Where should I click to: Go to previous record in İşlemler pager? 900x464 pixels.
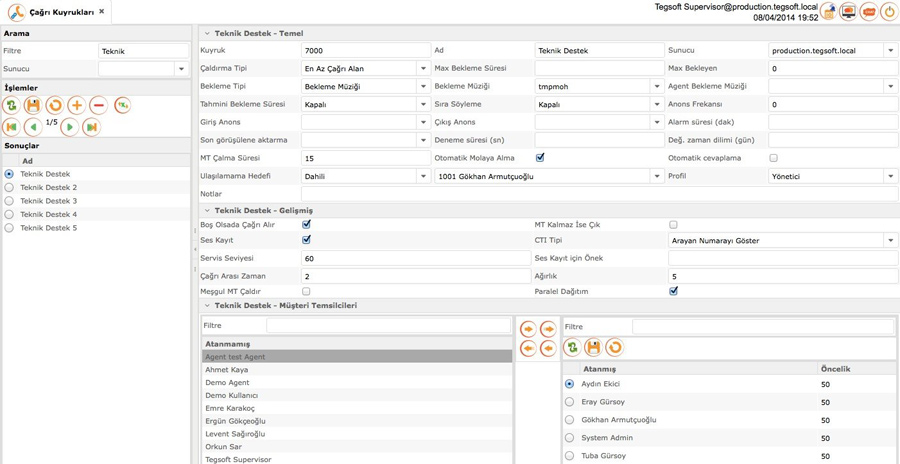pyautogui.click(x=33, y=127)
